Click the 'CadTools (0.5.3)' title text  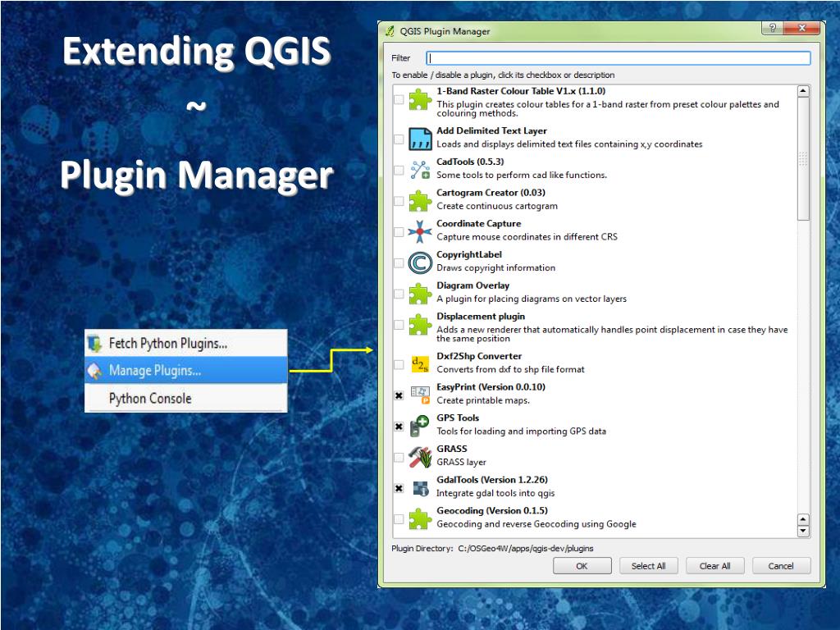(x=470, y=162)
